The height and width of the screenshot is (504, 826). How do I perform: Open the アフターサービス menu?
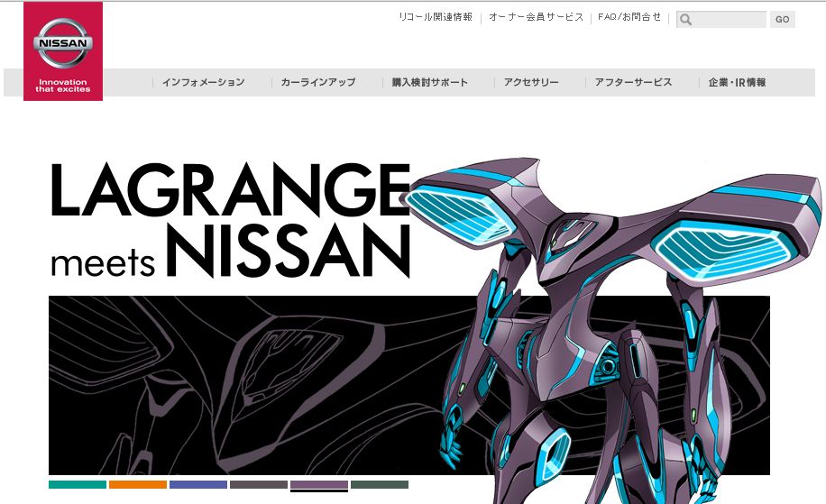point(633,82)
